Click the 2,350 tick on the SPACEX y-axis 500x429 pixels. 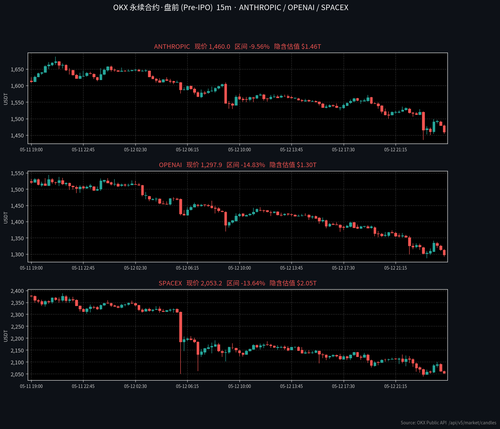[17, 303]
